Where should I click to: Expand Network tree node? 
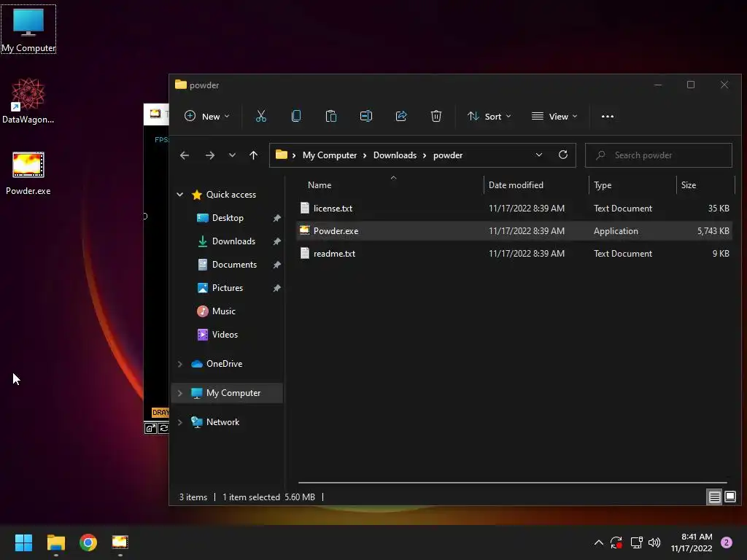coord(180,422)
